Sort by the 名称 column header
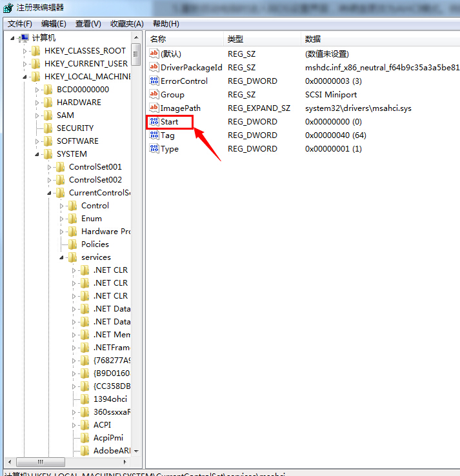This screenshot has width=460, height=476. 185,39
